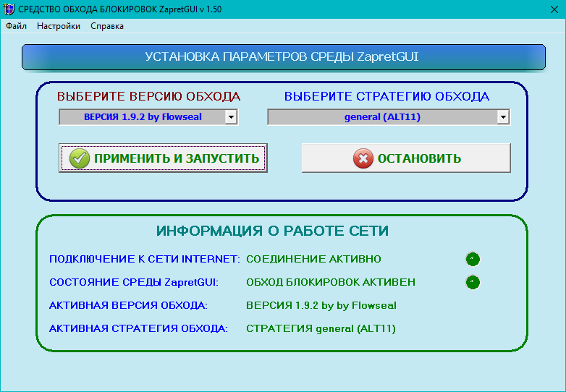Viewport: 566px width, 392px height.
Task: Click the ИНФОРМАЦИЯ О РАБОТЕ СЕТИ heading
Action: point(272,231)
